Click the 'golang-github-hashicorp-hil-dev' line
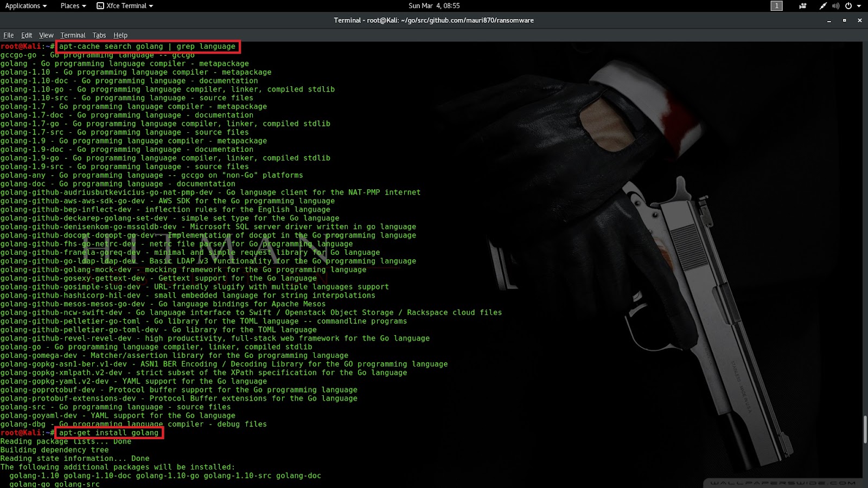This screenshot has width=868, height=488. 188,296
